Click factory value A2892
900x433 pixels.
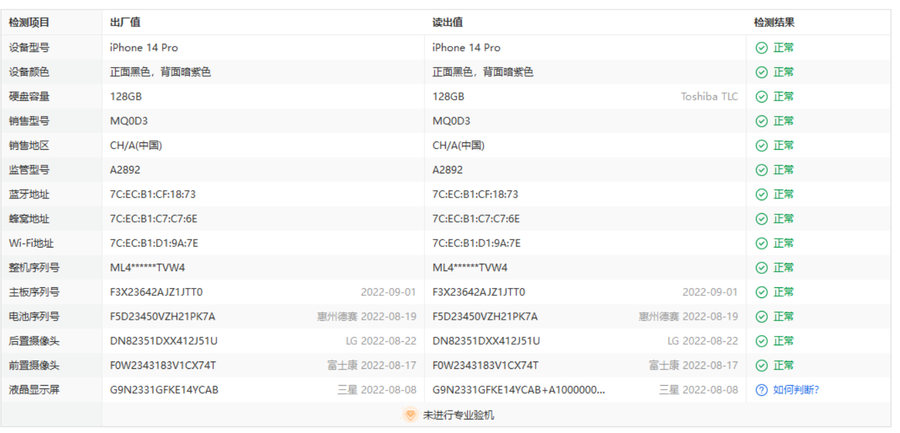pos(125,170)
